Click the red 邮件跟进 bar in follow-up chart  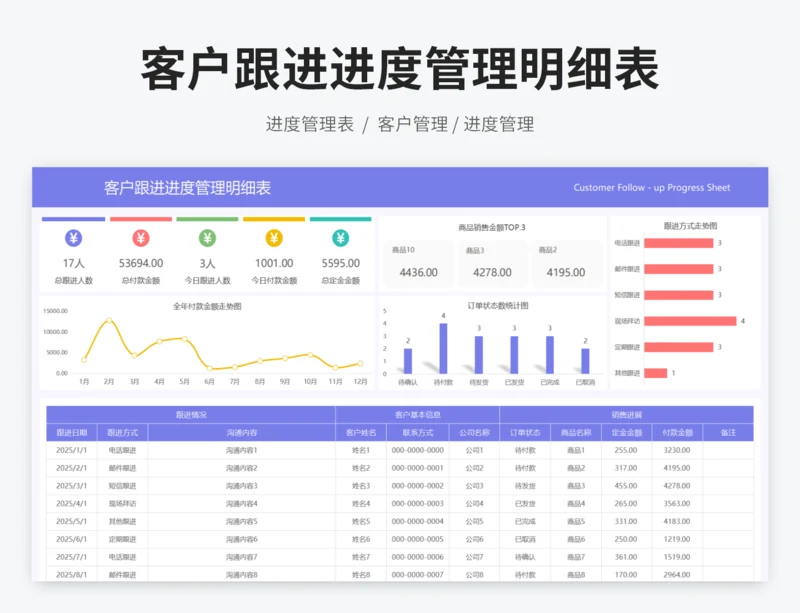pyautogui.click(x=679, y=269)
